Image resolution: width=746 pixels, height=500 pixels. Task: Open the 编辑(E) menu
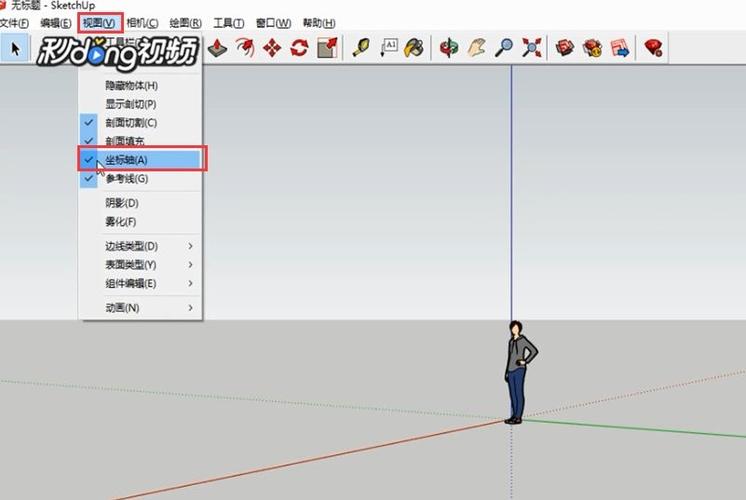pyautogui.click(x=56, y=23)
